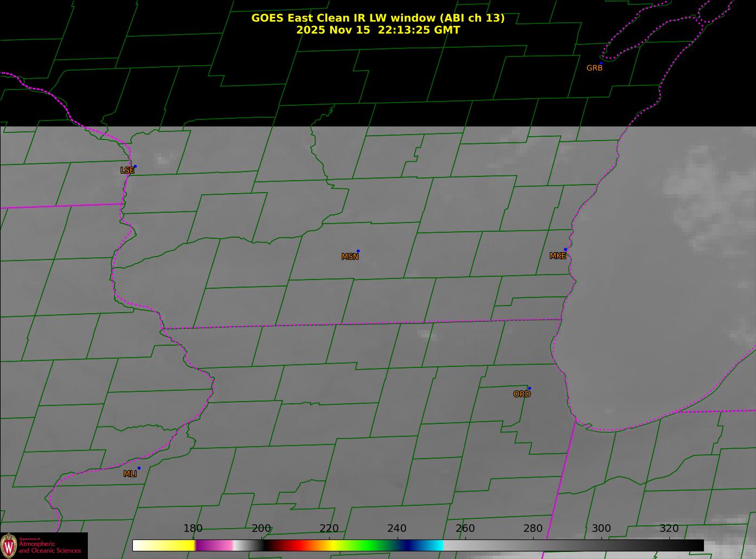Click the bright cloud patch over Lake Michigan
The height and width of the screenshot is (559, 756).
700,185
